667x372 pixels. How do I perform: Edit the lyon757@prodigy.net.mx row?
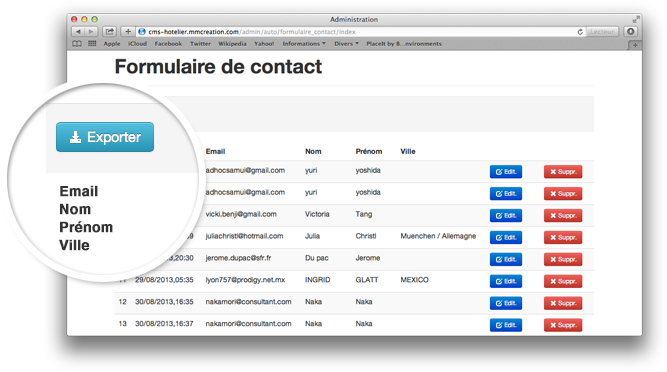pos(506,281)
